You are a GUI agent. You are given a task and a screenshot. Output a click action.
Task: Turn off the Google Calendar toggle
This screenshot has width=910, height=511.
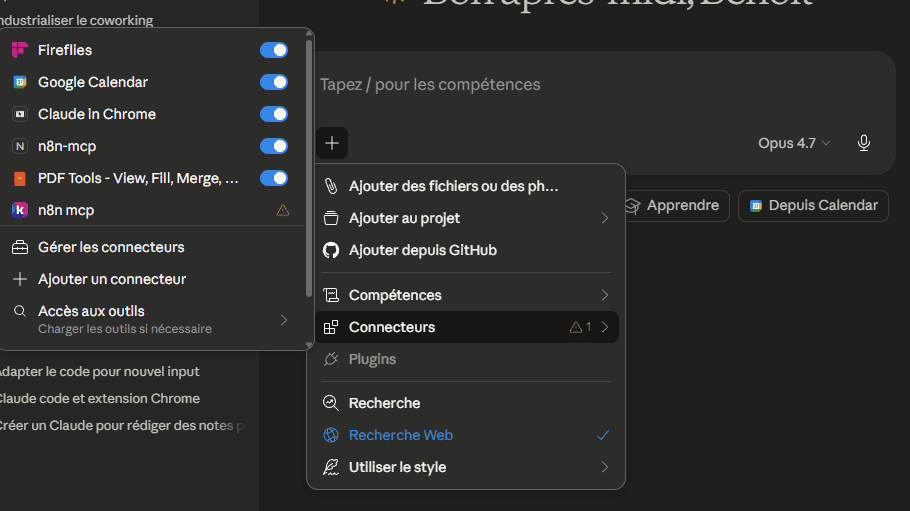(274, 82)
